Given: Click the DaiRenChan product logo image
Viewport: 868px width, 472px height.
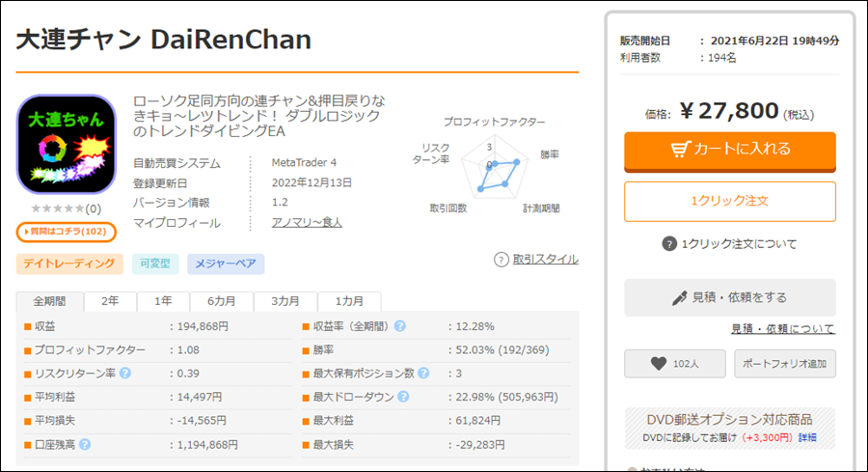Looking at the screenshot, I should point(67,144).
